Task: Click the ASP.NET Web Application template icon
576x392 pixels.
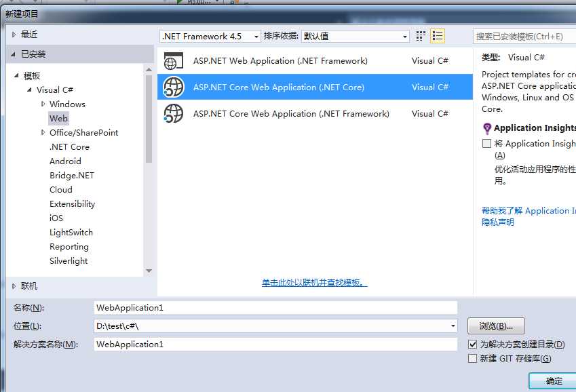Action: click(x=174, y=61)
